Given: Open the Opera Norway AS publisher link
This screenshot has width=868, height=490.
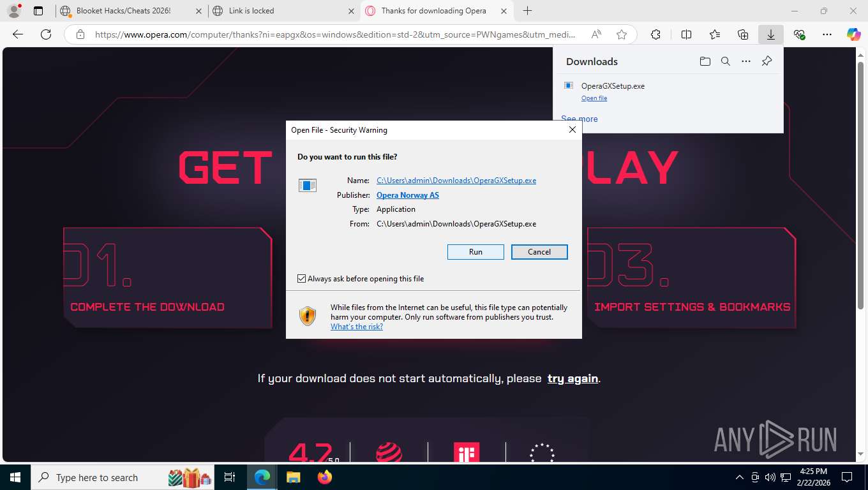Looking at the screenshot, I should [408, 195].
